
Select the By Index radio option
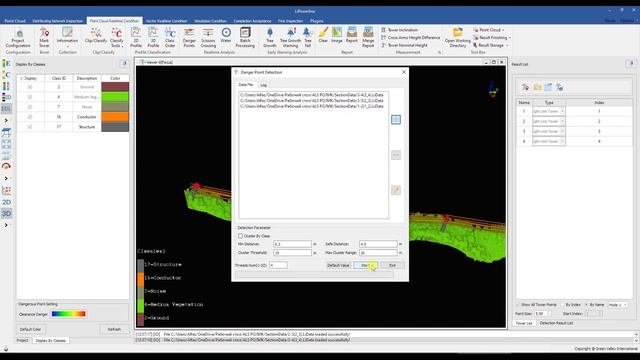click(563, 305)
